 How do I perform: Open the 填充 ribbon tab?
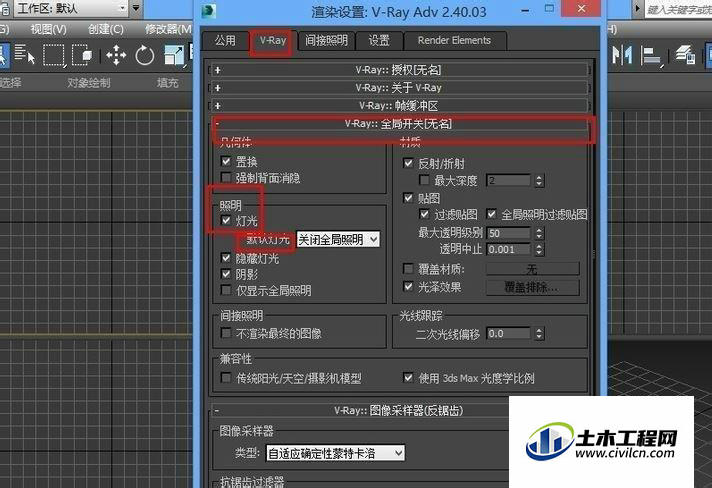tap(168, 83)
